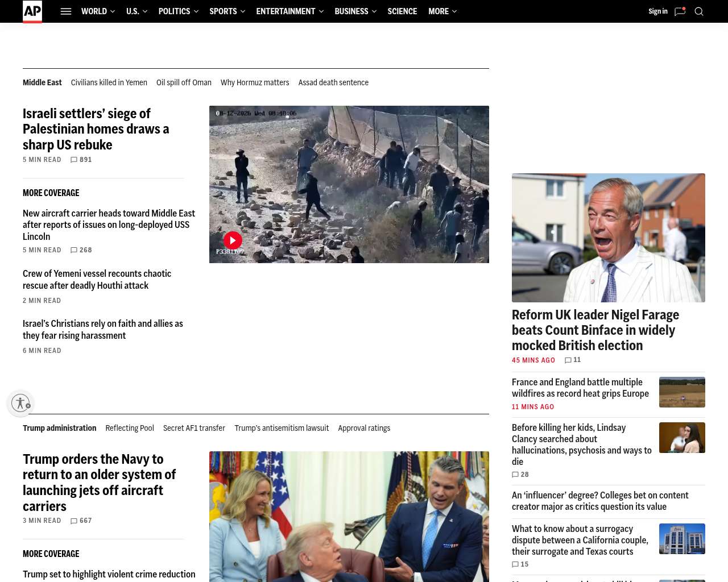
Task: Open the accessibility options widget
Action: 21,403
